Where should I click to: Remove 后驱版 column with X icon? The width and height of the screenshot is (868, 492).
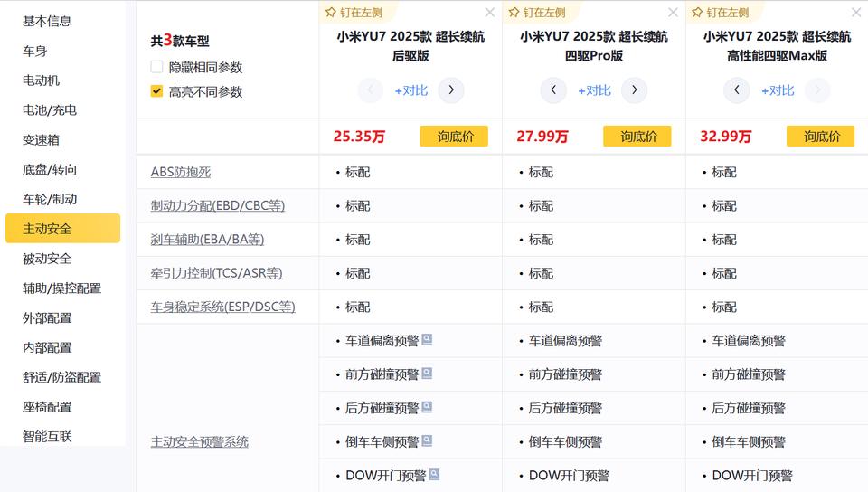[x=490, y=12]
